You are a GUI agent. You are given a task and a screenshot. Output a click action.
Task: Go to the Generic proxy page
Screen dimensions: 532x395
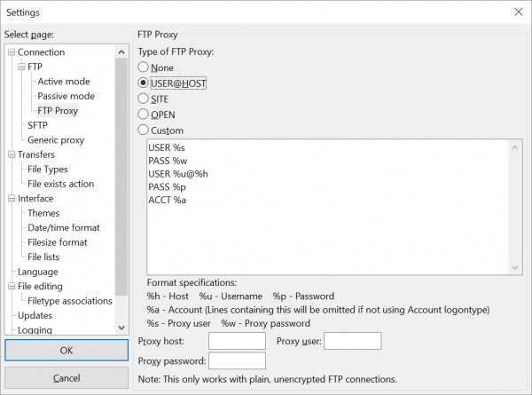pos(56,140)
